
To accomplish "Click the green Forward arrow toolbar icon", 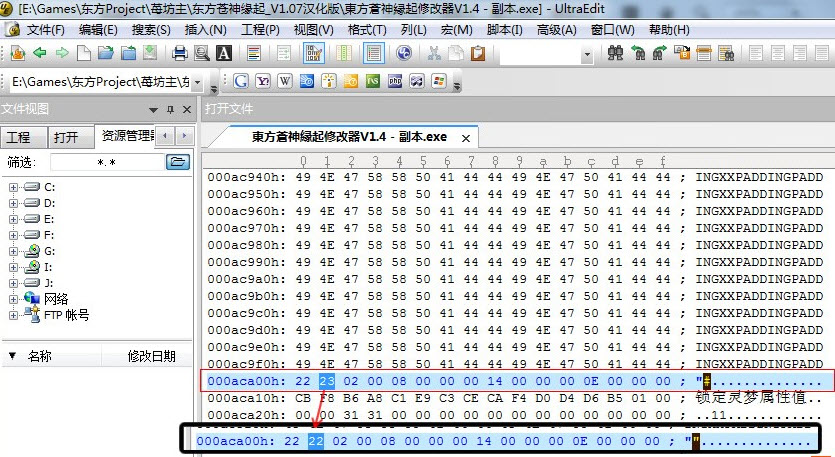I will click(62, 53).
